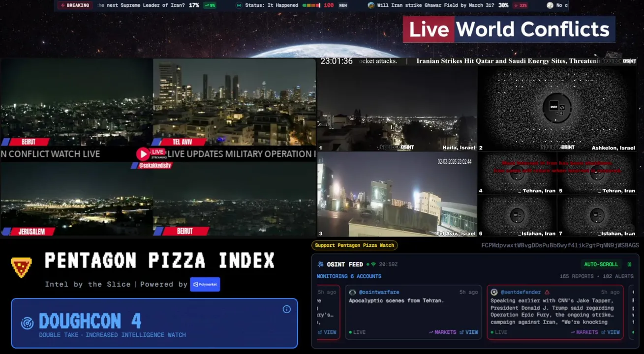
Task: Select the Jerusalem camera feed
Action: coord(77,199)
